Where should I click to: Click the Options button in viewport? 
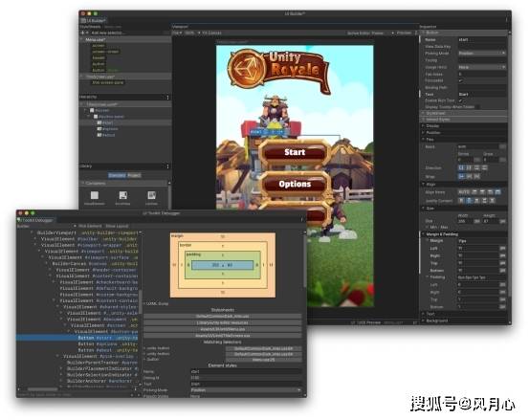[x=295, y=185]
